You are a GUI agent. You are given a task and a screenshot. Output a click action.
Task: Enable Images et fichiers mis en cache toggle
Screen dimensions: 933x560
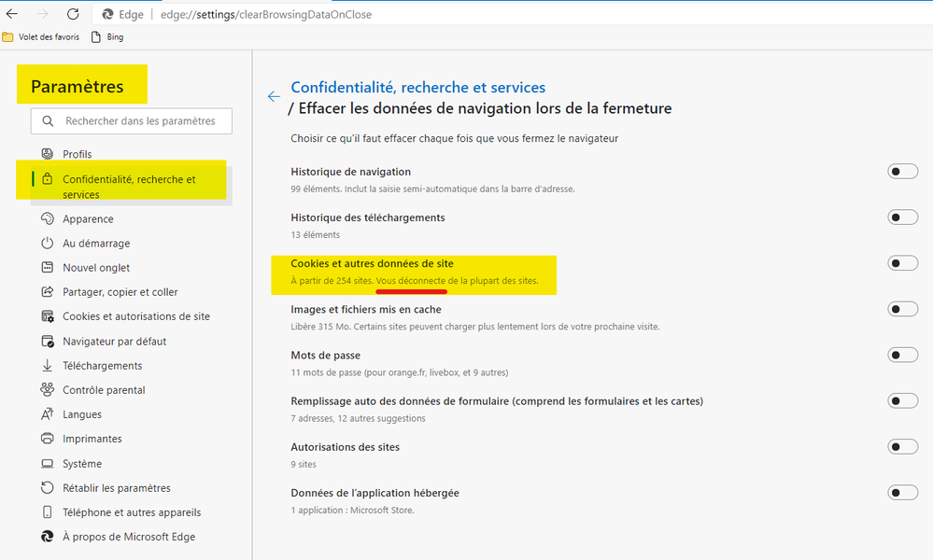(902, 309)
